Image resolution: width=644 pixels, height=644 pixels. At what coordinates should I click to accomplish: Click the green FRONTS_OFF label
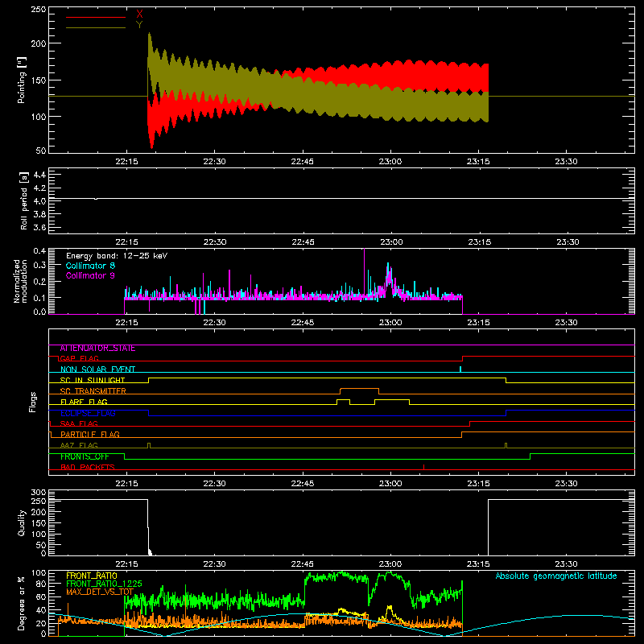pyautogui.click(x=85, y=456)
